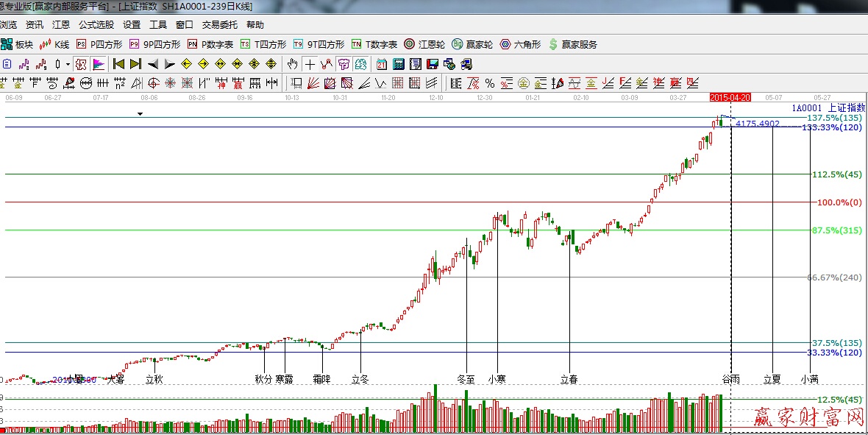
Task: Expand the candlestick type dropdown arrow
Action: (68, 64)
